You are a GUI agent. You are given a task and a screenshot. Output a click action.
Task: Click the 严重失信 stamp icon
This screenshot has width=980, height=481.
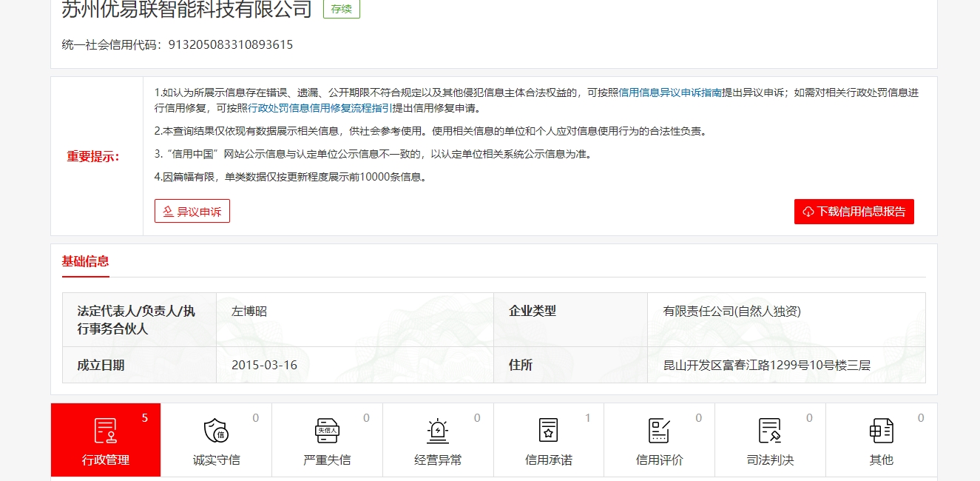point(327,430)
